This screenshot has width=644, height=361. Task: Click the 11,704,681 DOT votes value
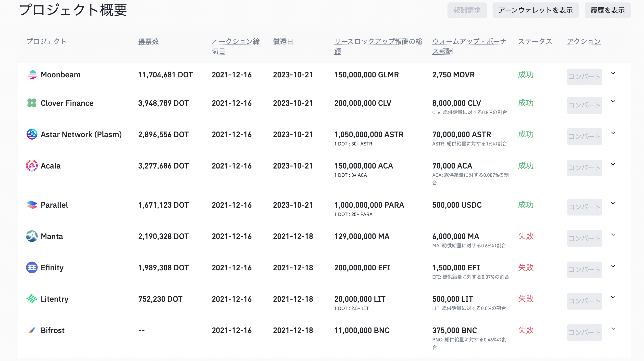pyautogui.click(x=165, y=75)
